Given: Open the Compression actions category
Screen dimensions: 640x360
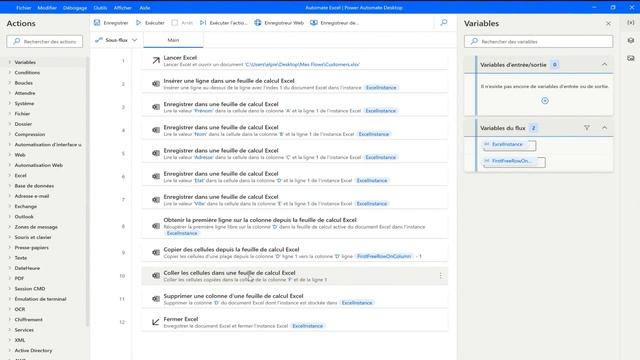Looking at the screenshot, I should point(30,134).
